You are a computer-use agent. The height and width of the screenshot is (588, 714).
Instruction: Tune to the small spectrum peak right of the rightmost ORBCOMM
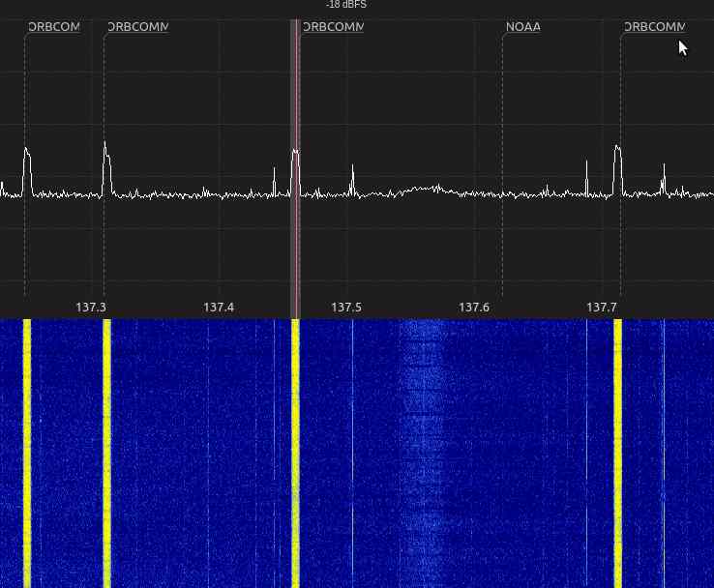pos(664,179)
